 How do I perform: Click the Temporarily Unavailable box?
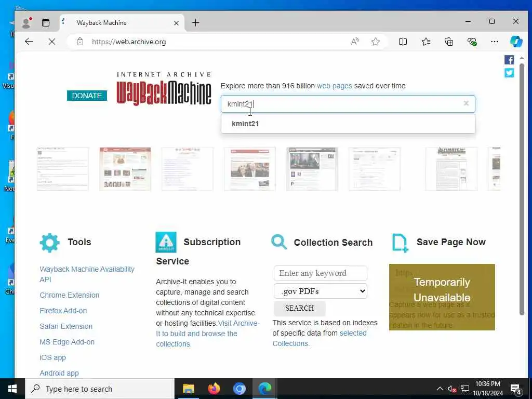(442, 297)
